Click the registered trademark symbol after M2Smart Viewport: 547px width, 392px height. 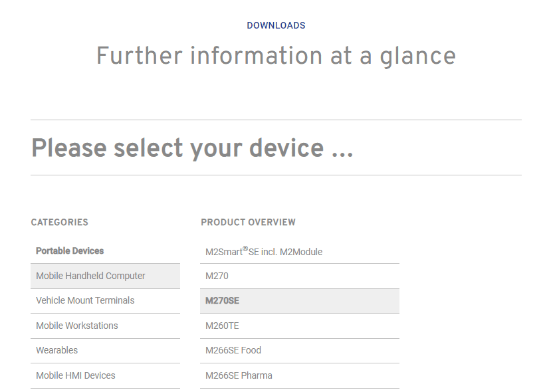click(246, 248)
